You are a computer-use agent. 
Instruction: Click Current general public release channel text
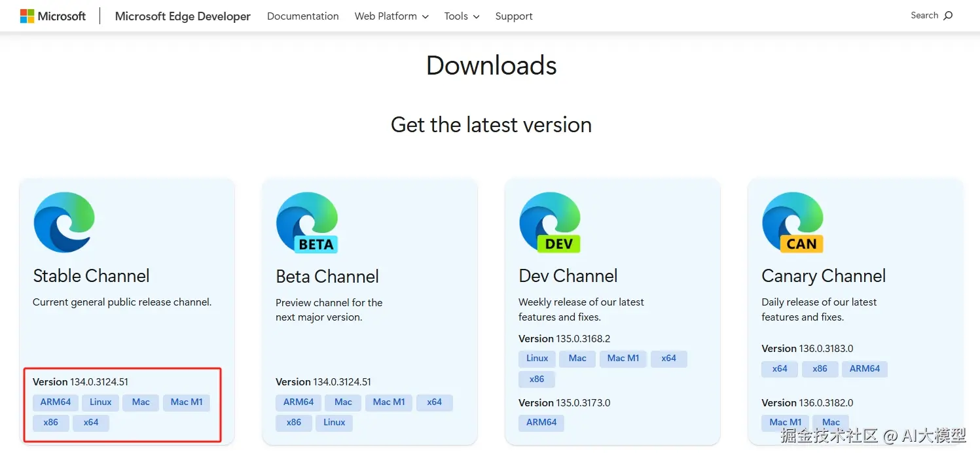(x=122, y=302)
